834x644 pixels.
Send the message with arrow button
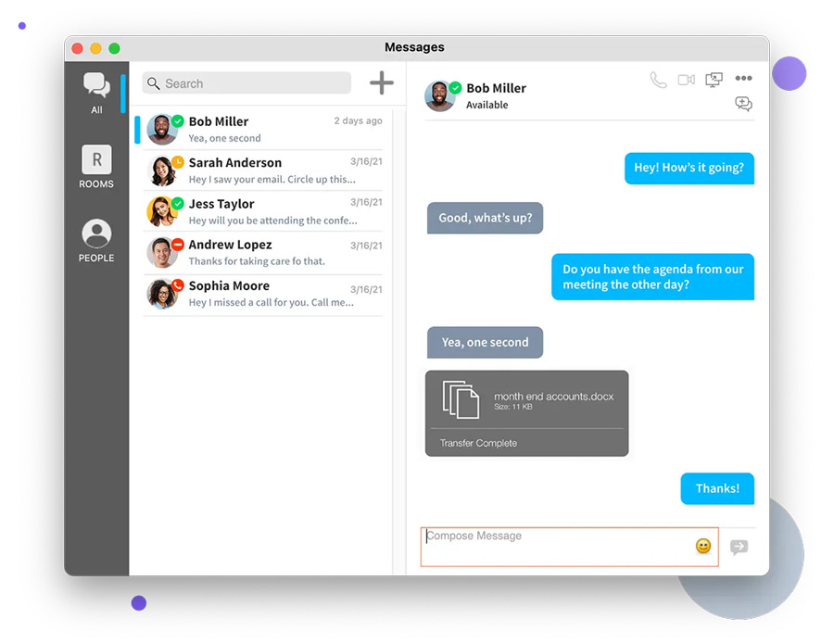(x=739, y=547)
